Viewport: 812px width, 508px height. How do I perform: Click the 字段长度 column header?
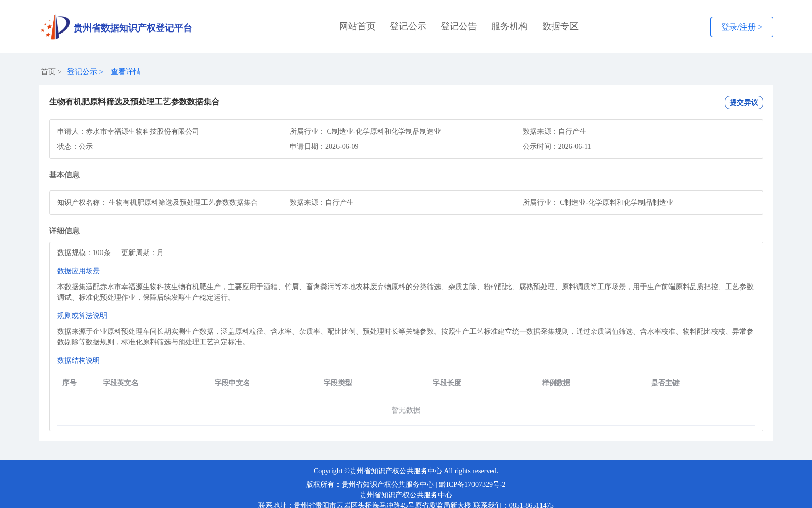(447, 383)
